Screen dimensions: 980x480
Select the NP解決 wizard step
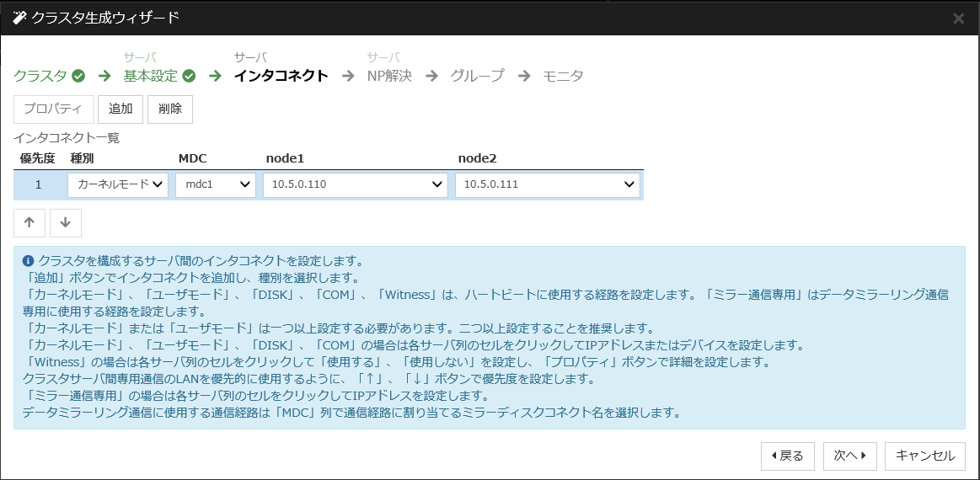tap(389, 76)
